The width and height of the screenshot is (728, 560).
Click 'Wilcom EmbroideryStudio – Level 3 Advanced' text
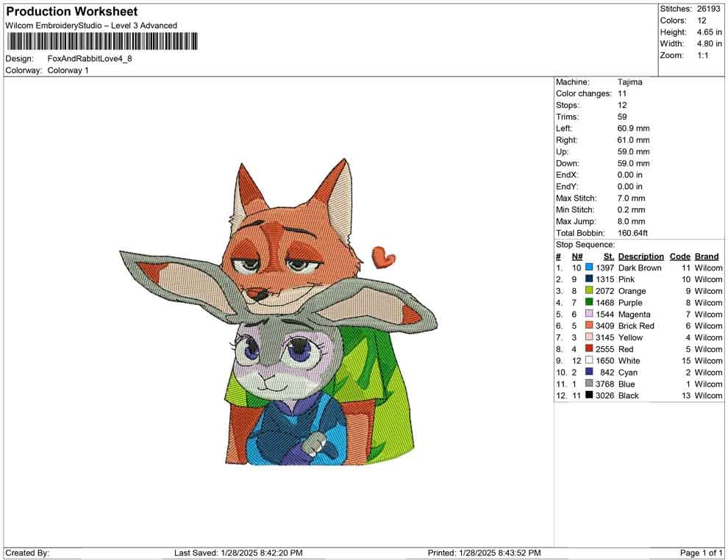[x=91, y=26]
